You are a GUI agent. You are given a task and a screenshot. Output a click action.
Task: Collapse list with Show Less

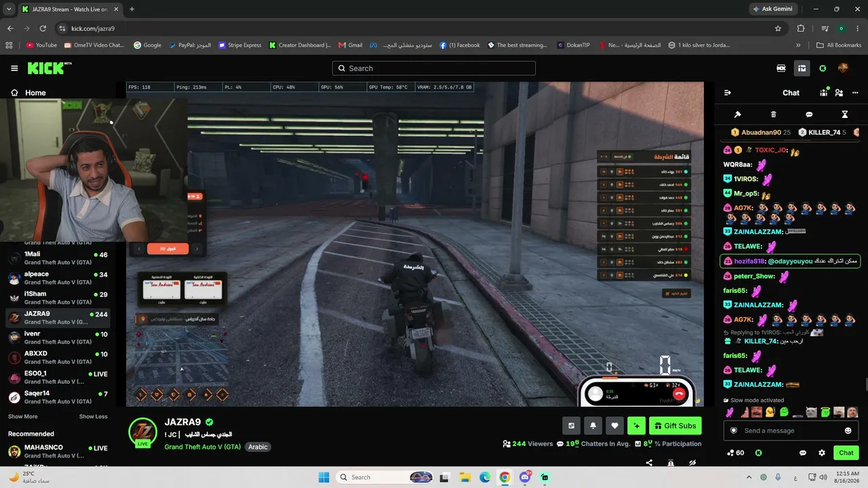click(94, 417)
